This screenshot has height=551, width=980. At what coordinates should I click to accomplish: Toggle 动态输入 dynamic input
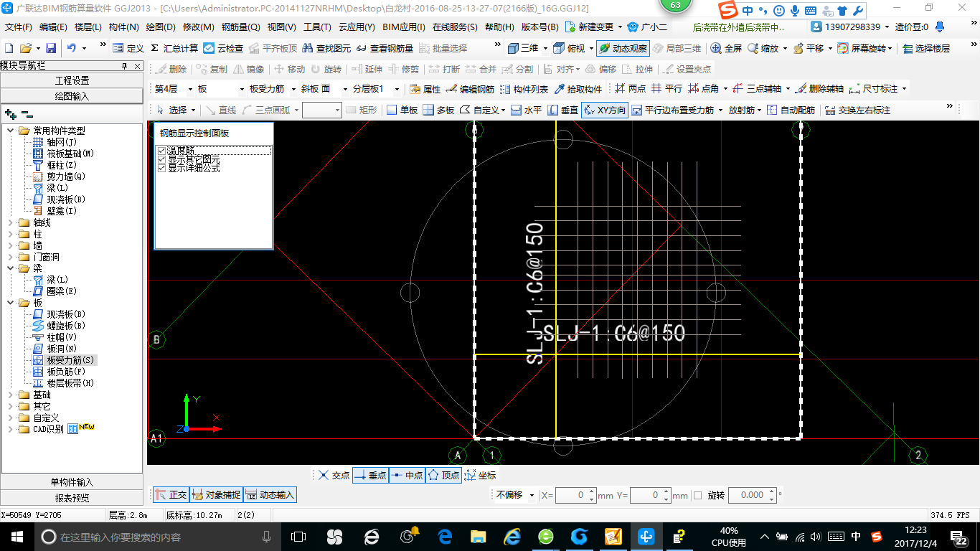[x=270, y=494]
